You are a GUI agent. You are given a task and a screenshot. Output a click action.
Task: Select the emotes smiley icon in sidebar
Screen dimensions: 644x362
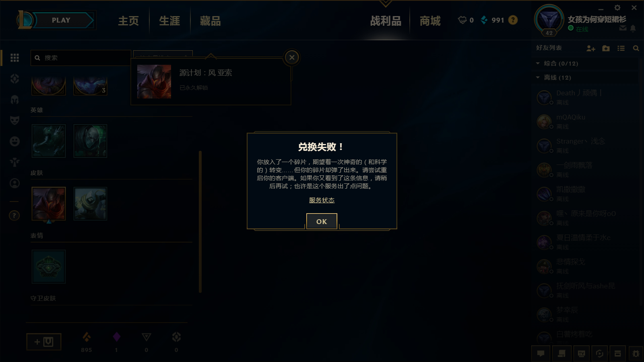click(x=14, y=141)
